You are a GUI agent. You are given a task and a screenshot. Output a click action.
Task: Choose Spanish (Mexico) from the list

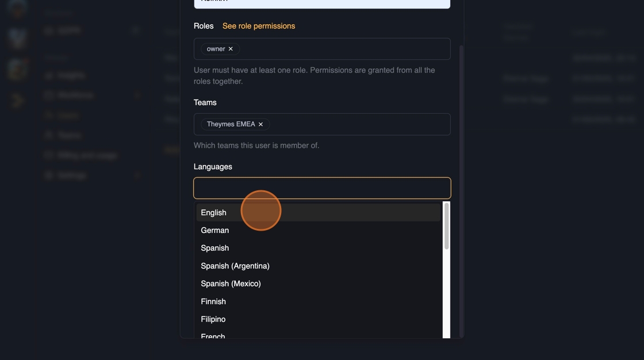coord(231,284)
